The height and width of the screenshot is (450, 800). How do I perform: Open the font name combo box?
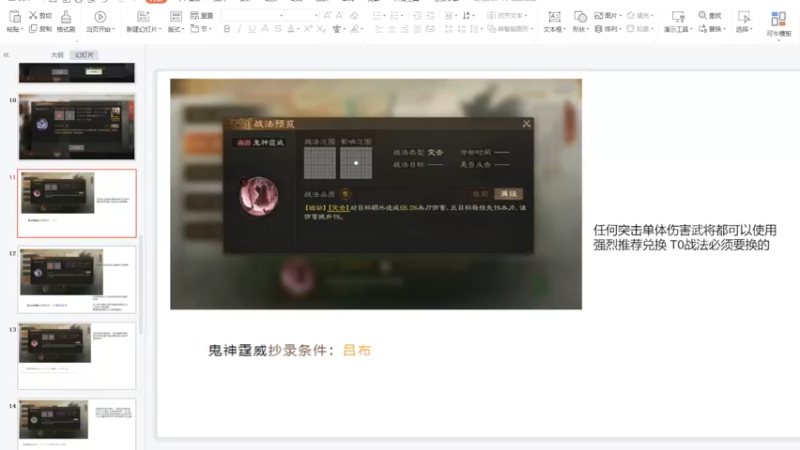(x=253, y=15)
